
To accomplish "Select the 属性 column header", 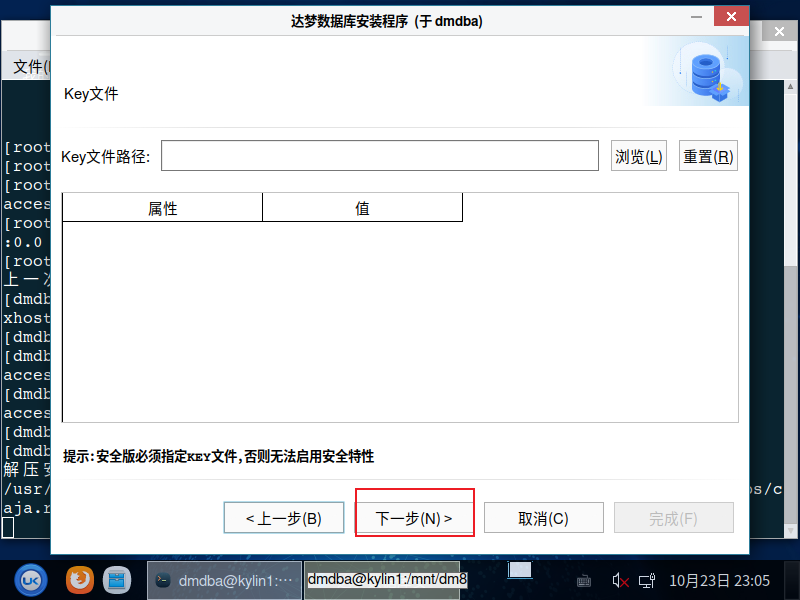I will [162, 208].
